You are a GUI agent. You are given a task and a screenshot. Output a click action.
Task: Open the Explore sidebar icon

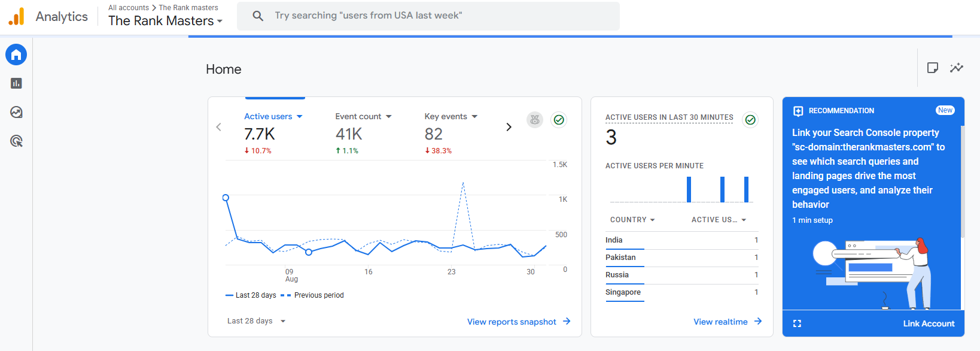click(x=16, y=112)
